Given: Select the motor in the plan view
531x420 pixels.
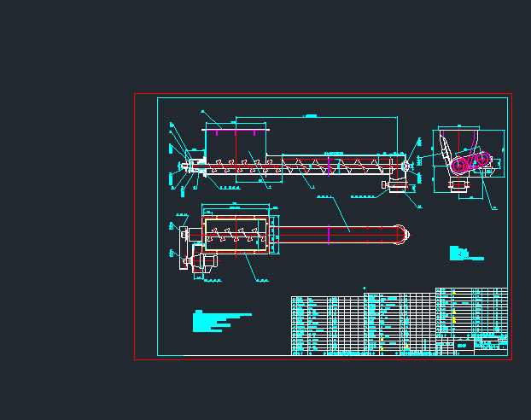Looking at the screenshot, I should point(205,261).
